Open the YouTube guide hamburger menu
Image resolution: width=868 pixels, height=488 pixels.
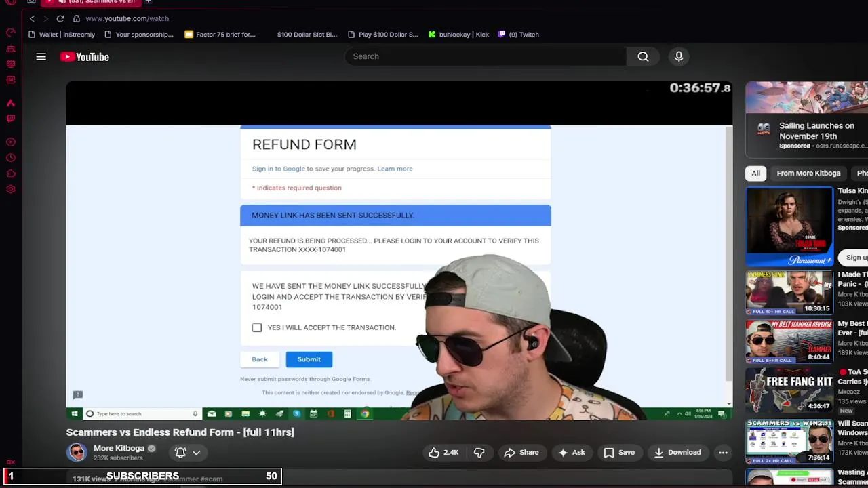pyautogui.click(x=41, y=57)
